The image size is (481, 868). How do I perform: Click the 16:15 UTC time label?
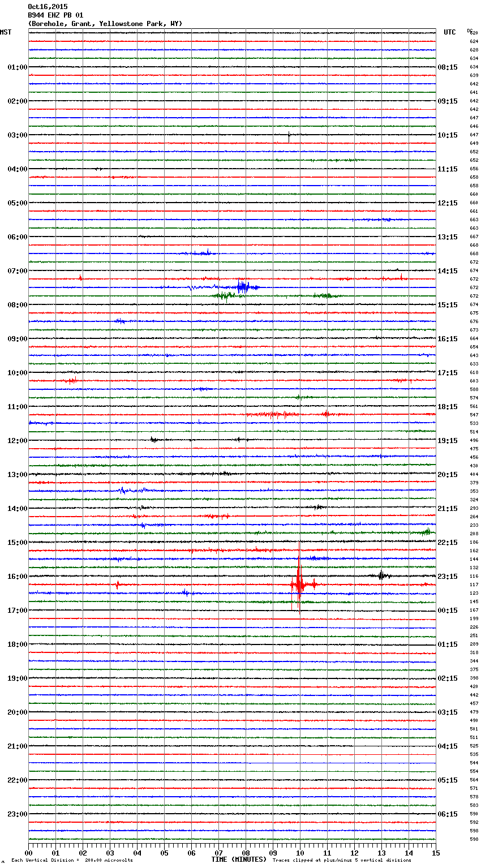(x=448, y=339)
